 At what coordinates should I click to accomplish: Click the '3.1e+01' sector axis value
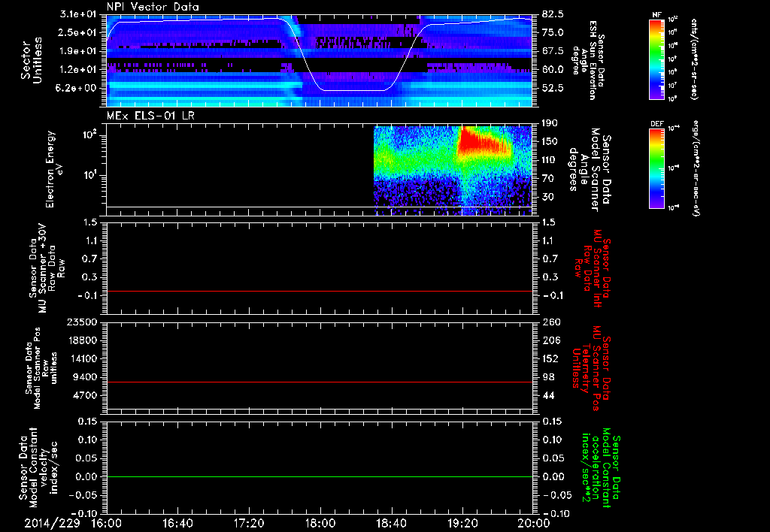[x=77, y=14]
